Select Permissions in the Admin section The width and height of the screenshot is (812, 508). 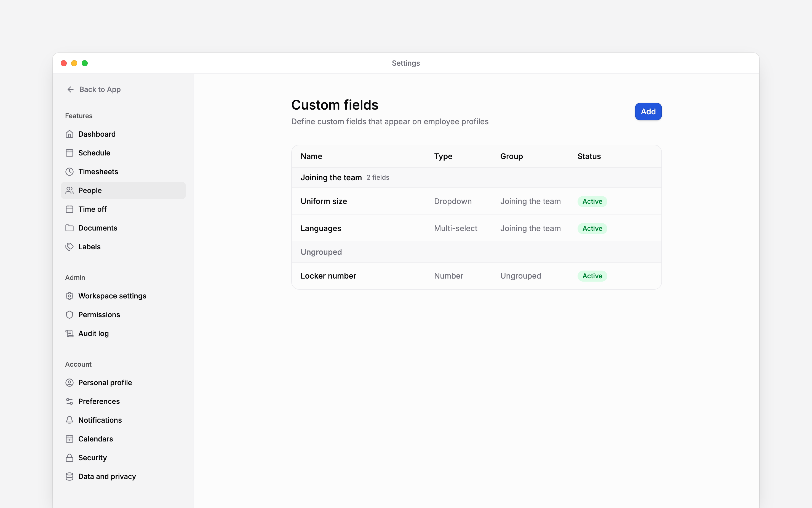pyautogui.click(x=123, y=315)
